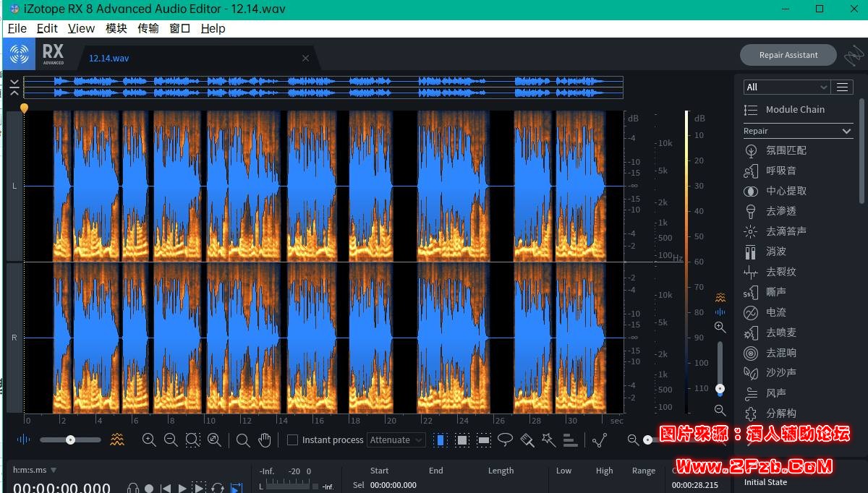This screenshot has width=868, height=493.
Task: Select the Brush selection tool
Action: click(x=527, y=440)
